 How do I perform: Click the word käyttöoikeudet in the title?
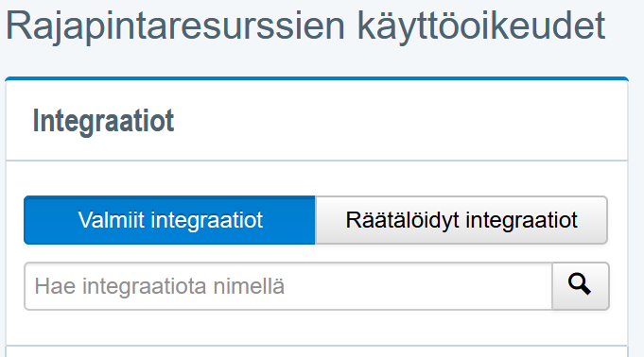pyautogui.click(x=481, y=26)
